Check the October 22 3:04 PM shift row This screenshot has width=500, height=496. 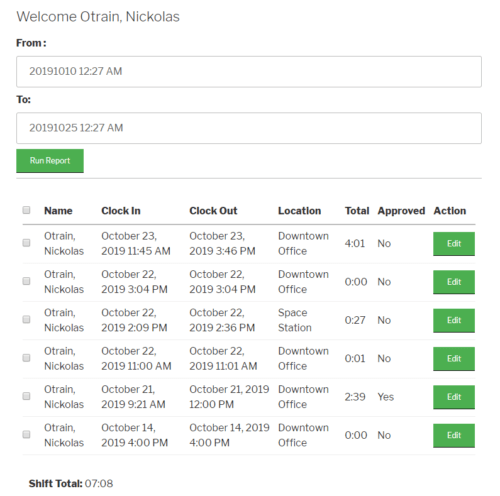pos(26,281)
